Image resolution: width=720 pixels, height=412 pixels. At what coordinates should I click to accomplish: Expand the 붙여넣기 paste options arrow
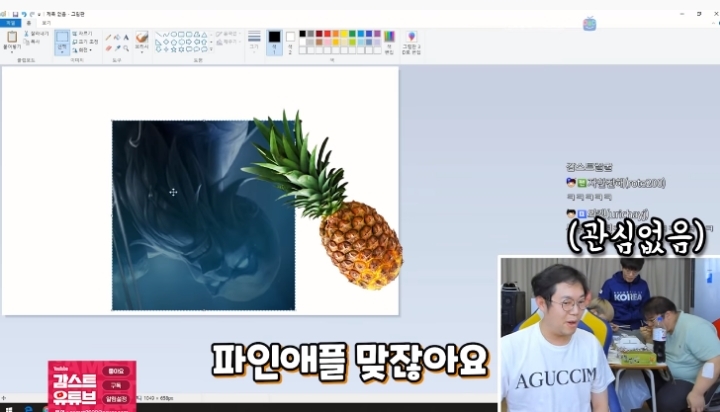click(x=12, y=50)
